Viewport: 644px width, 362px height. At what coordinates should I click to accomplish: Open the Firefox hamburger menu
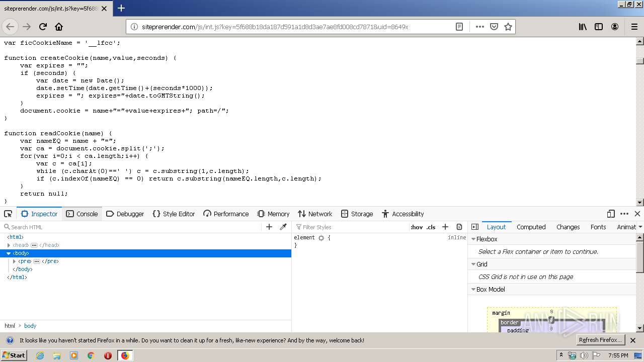point(634,27)
